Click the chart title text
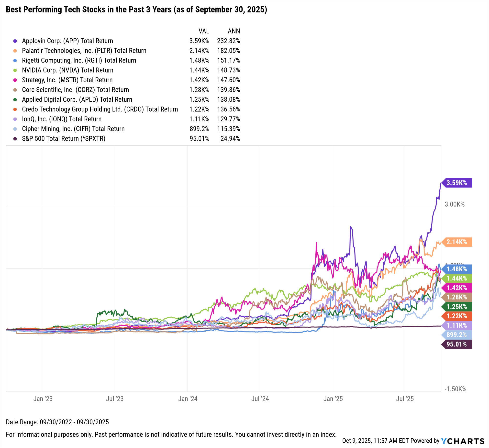The height and width of the screenshot is (448, 489). pos(136,10)
